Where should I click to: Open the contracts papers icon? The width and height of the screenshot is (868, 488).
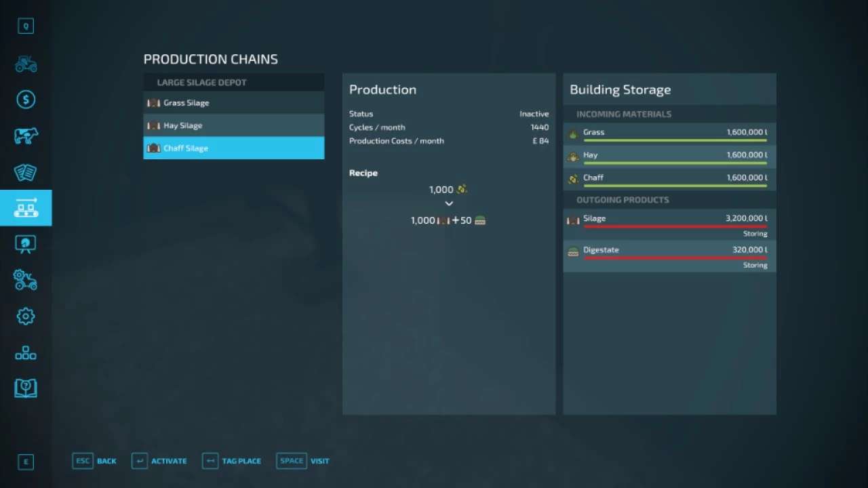tap(26, 172)
